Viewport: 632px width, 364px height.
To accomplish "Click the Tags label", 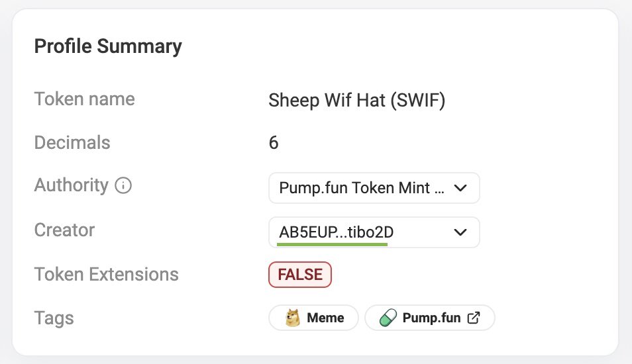I will pos(54,318).
